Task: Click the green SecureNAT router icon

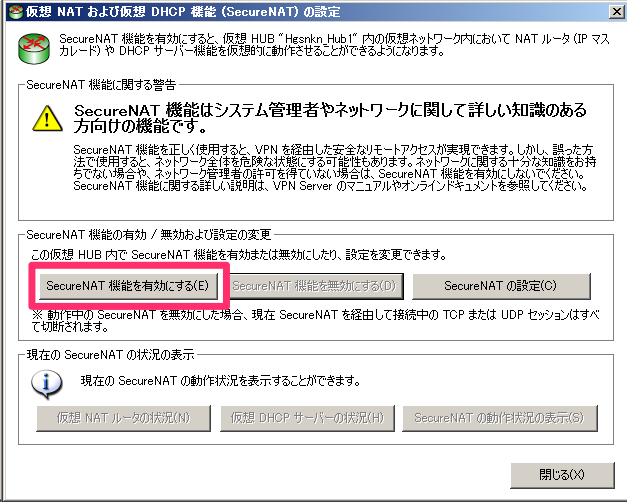Action: [34, 48]
